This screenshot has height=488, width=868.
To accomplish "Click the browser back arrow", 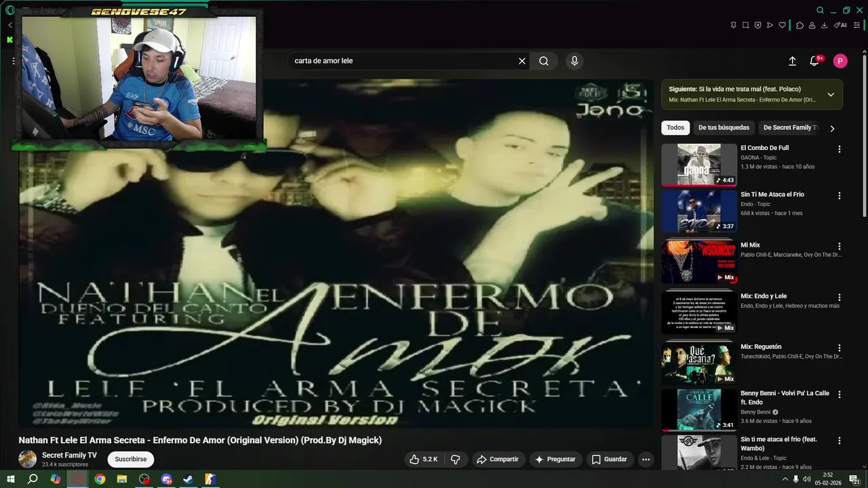I will click(10, 25).
